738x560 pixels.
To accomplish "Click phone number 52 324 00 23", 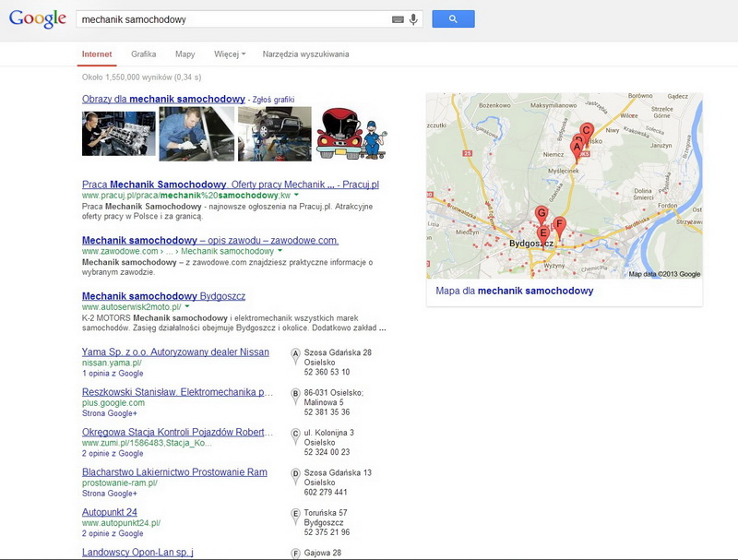I will click(x=327, y=452).
